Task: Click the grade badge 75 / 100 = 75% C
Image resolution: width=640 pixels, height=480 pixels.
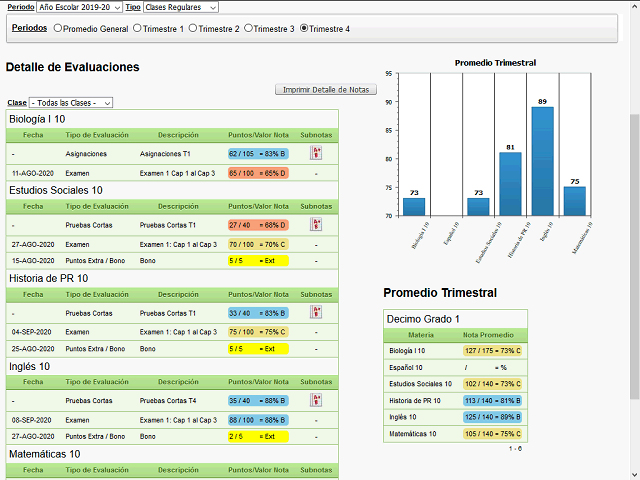Action: [258, 332]
